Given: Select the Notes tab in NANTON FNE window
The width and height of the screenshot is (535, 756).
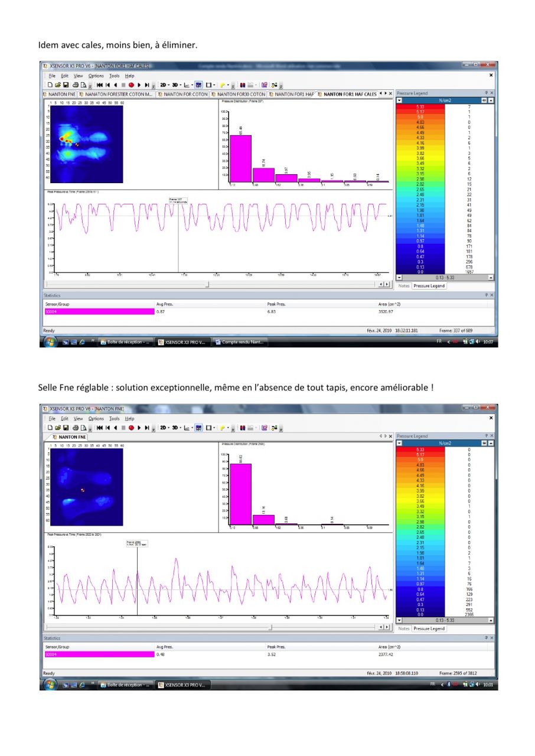Looking at the screenshot, I should tap(404, 628).
